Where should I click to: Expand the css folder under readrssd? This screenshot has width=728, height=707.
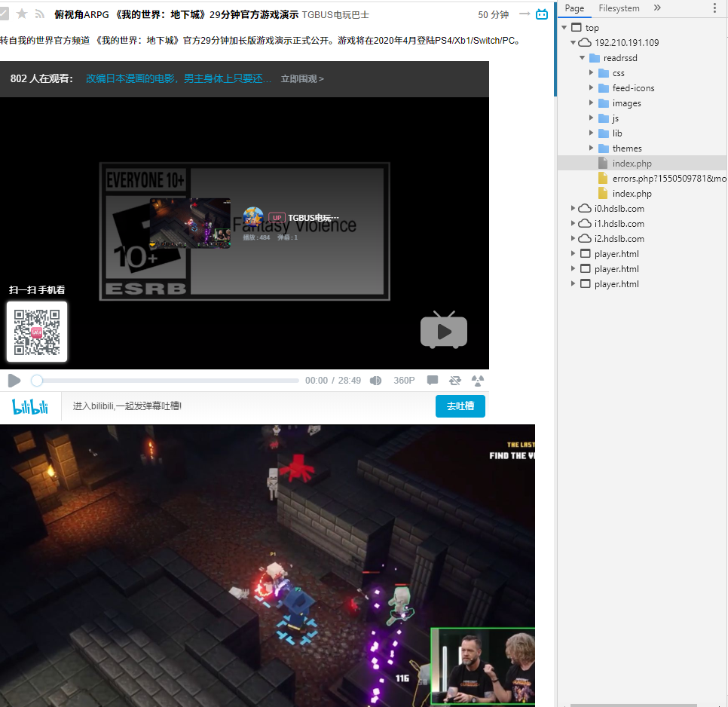click(x=591, y=72)
